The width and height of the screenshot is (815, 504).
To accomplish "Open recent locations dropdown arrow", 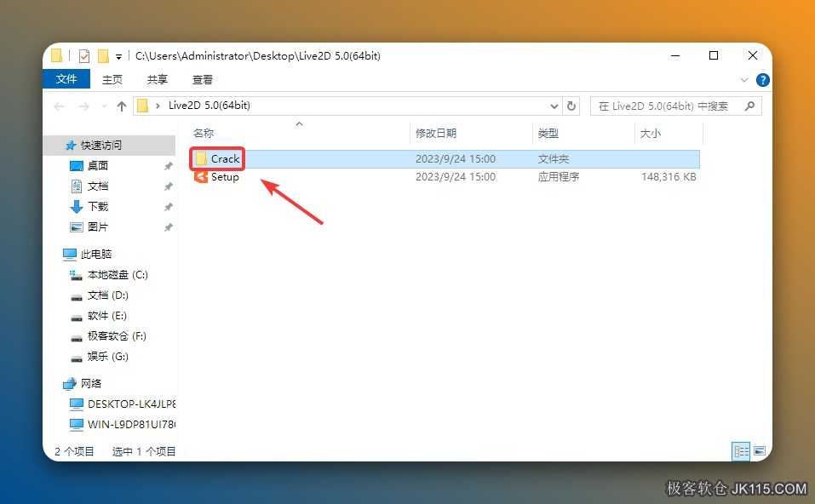I will pos(104,106).
